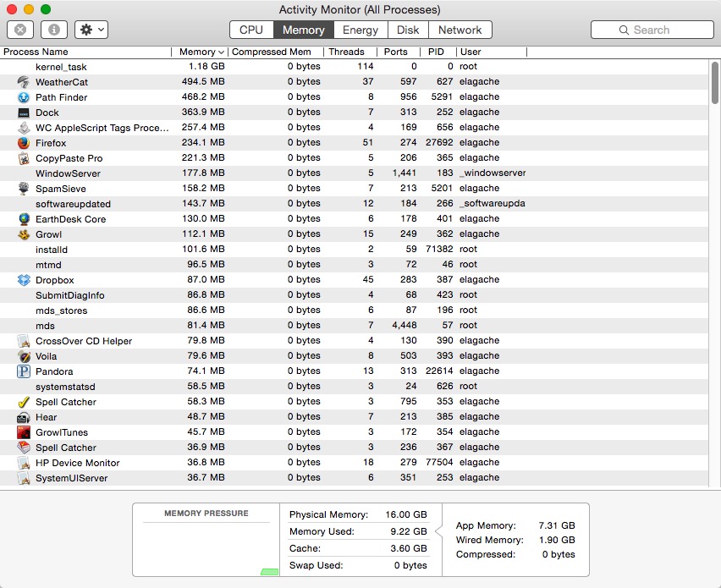The width and height of the screenshot is (721, 588).
Task: Click the Spell Catcher book icon (36.9 MB)
Action: (x=24, y=448)
